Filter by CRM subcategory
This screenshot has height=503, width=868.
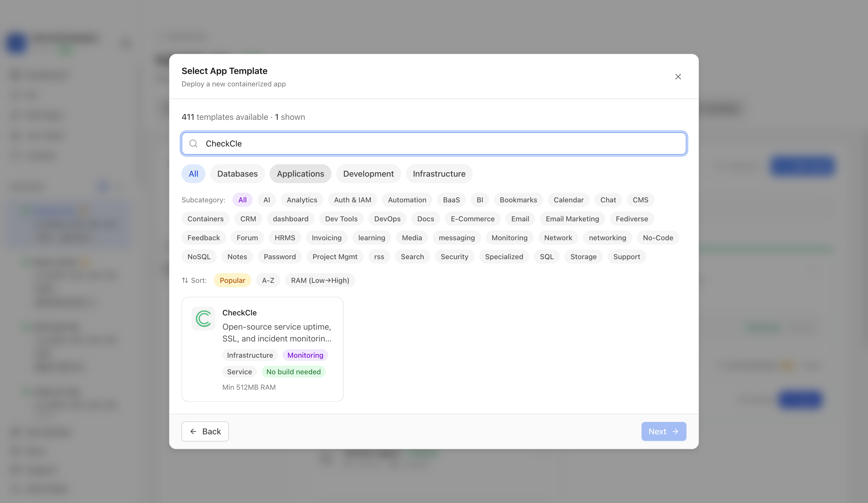[248, 219]
